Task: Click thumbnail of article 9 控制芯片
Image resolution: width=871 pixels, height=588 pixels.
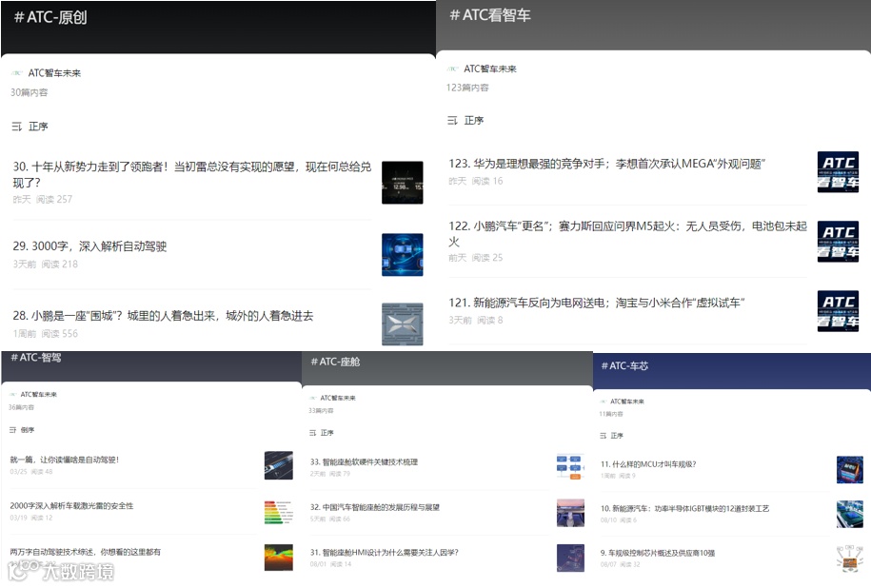Action: [850, 559]
